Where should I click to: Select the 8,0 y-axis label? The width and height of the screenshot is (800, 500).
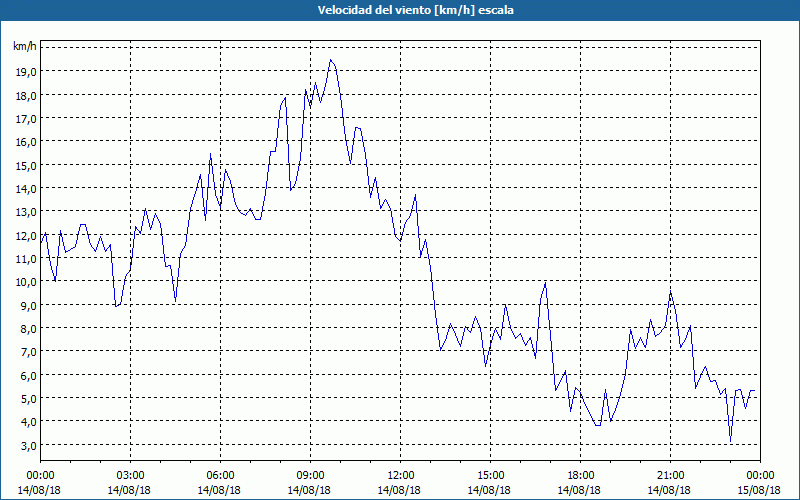coord(29,329)
